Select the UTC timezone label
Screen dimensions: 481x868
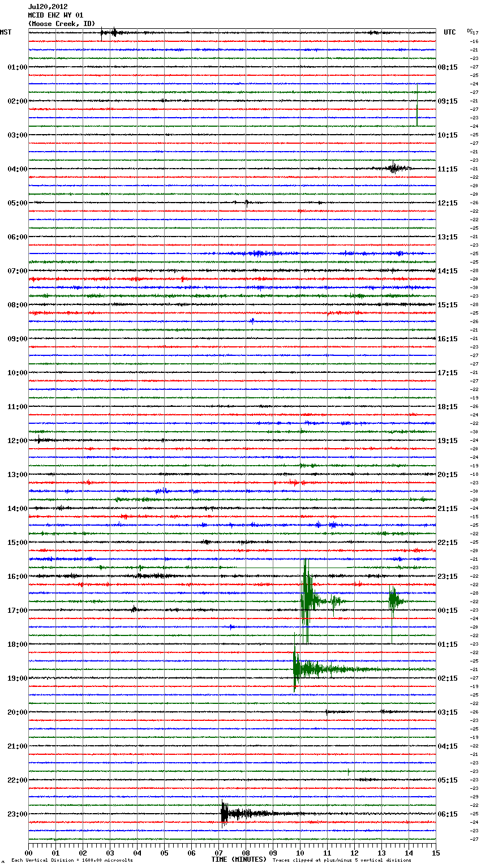tap(449, 32)
